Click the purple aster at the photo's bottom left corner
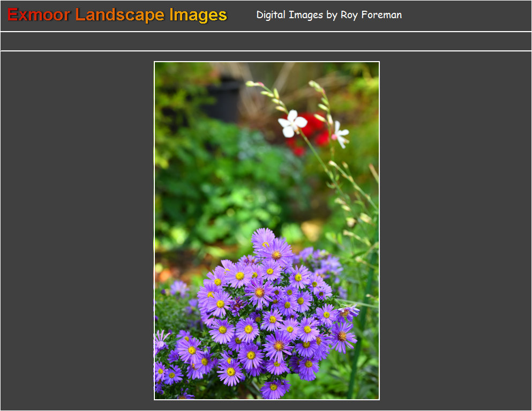 click(161, 370)
